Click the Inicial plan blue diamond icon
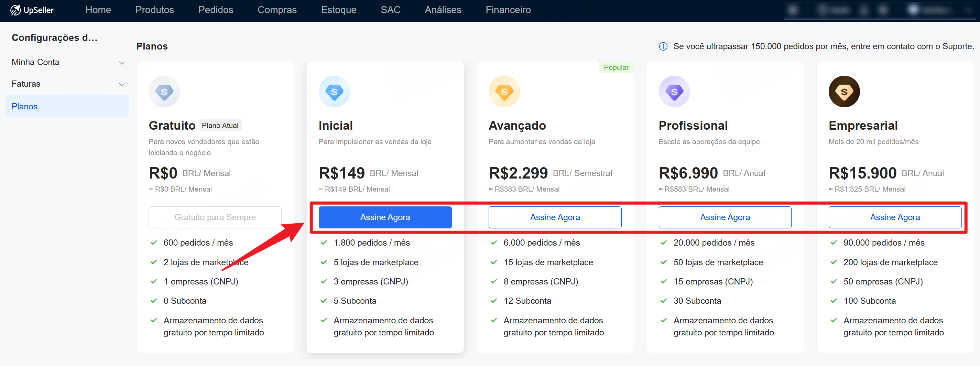980x366 pixels. click(334, 92)
